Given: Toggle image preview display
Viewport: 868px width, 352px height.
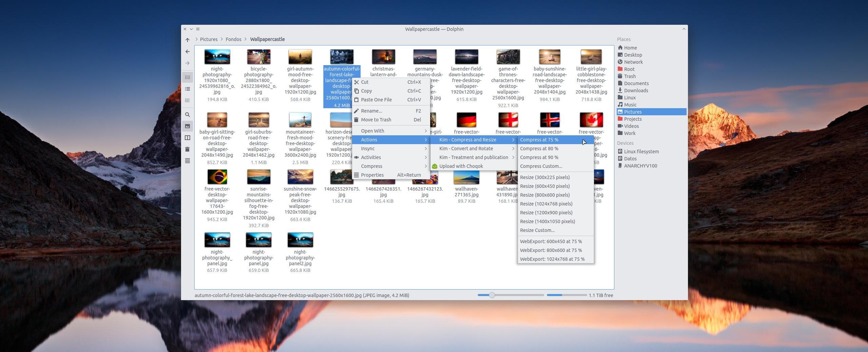Looking at the screenshot, I should (x=188, y=126).
